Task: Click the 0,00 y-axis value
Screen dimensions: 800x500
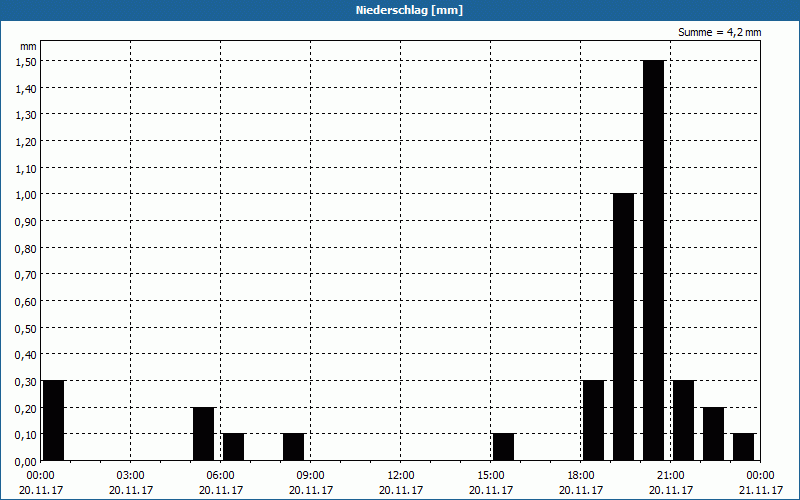Action: 26,461
